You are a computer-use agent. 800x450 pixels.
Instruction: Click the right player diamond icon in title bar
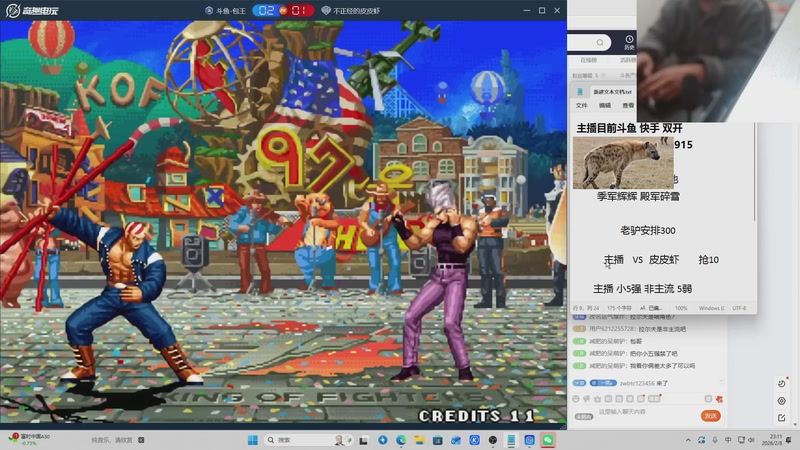pos(326,10)
